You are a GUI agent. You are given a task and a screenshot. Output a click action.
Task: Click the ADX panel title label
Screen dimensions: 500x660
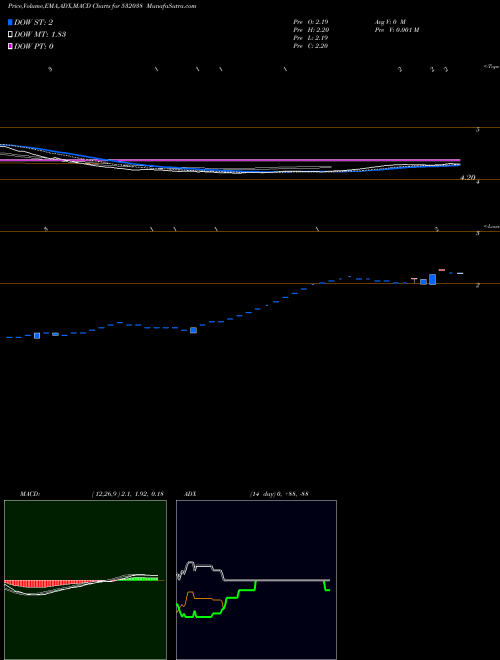(x=191, y=494)
